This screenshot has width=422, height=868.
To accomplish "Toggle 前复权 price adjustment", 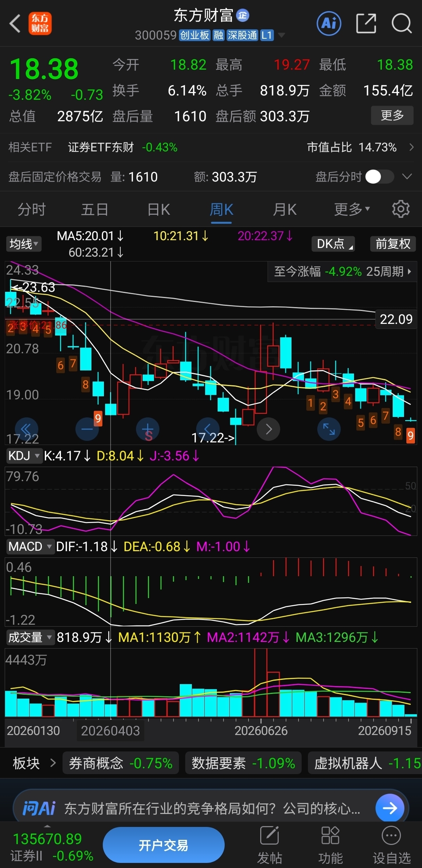I will pyautogui.click(x=393, y=244).
